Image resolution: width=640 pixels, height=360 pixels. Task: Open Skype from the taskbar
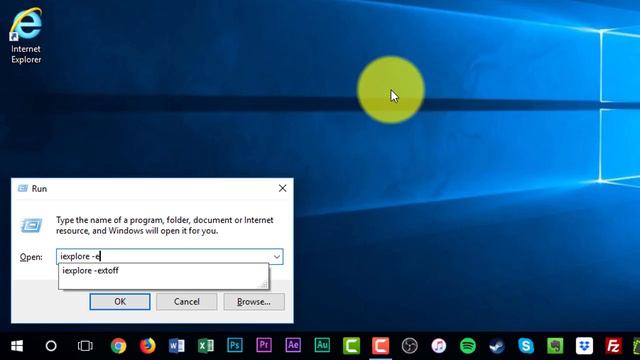click(526, 346)
